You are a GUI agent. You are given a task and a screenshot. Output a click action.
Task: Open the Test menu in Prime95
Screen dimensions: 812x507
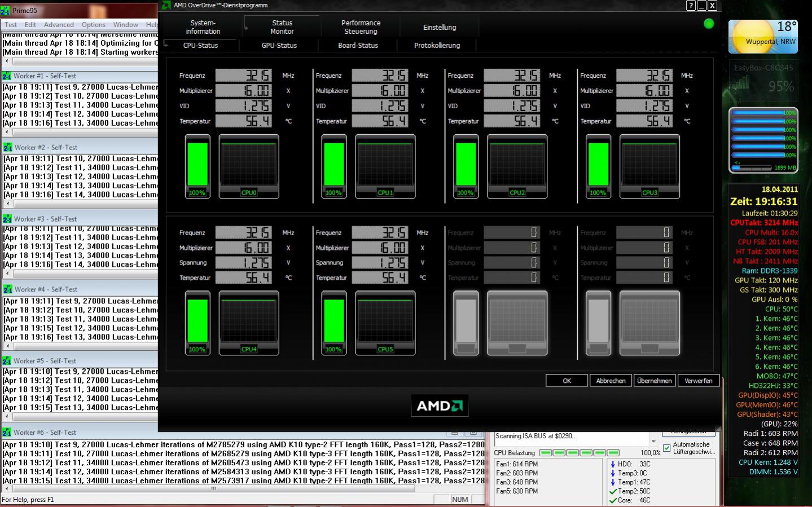point(11,24)
